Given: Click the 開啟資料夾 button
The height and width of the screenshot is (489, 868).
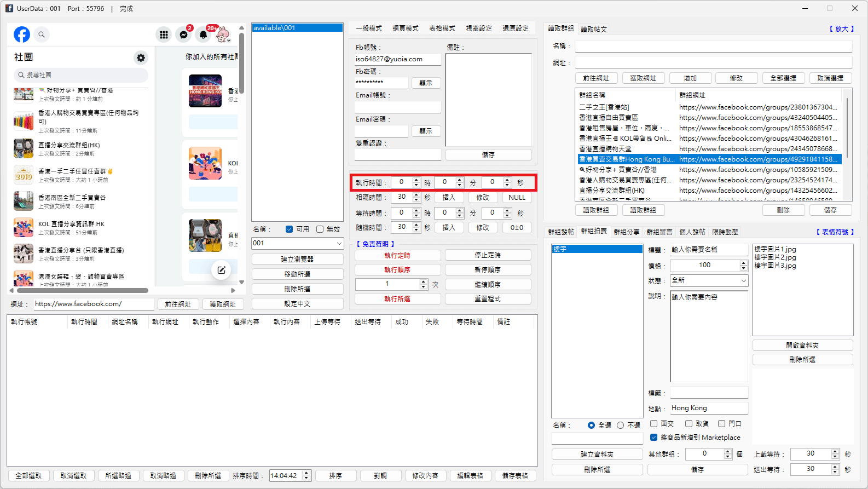Looking at the screenshot, I should pyautogui.click(x=803, y=346).
